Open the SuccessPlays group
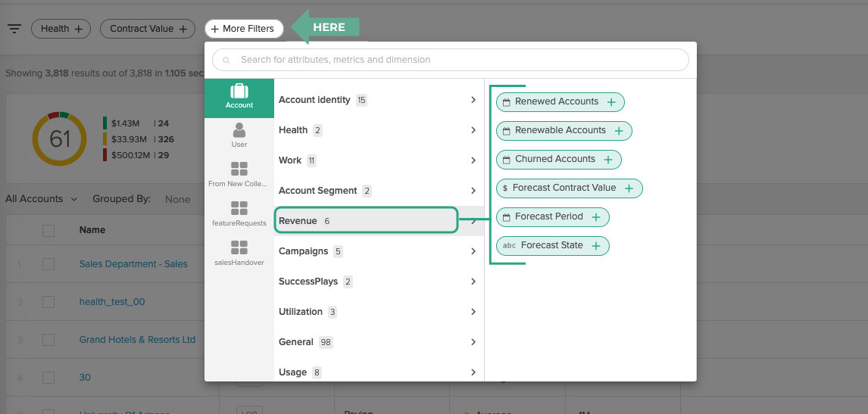Image resolution: width=868 pixels, height=414 pixels. tap(379, 282)
